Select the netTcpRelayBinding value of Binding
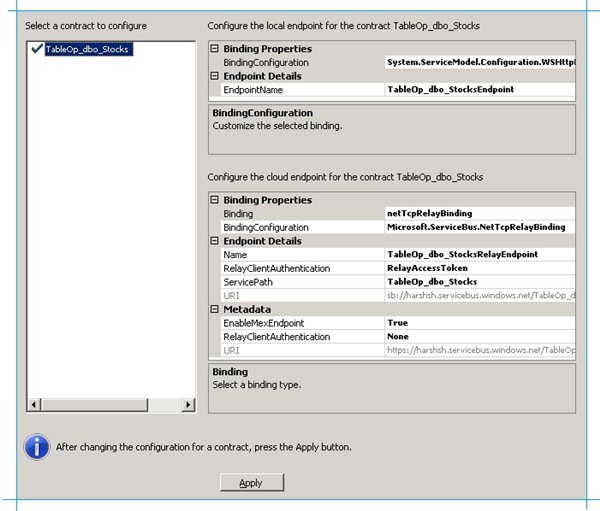This screenshot has height=511, width=600. tap(430, 214)
